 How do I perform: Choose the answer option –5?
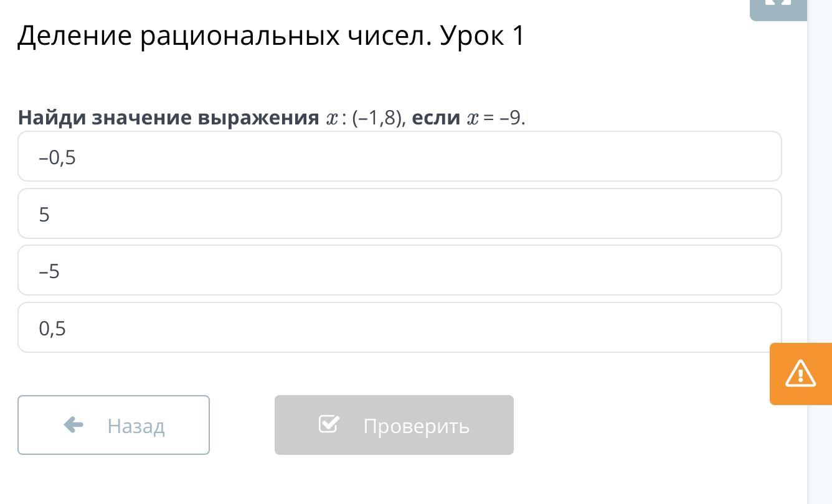click(x=399, y=271)
